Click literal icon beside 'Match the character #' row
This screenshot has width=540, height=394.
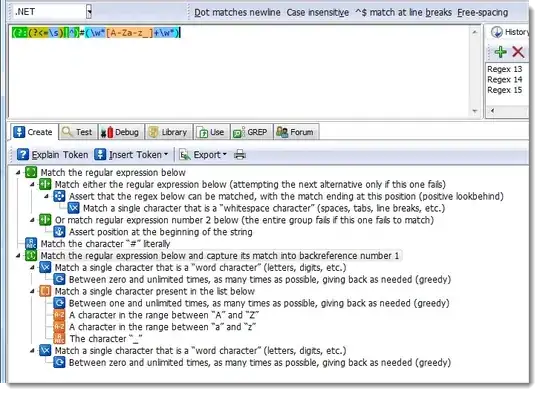pyautogui.click(x=31, y=243)
